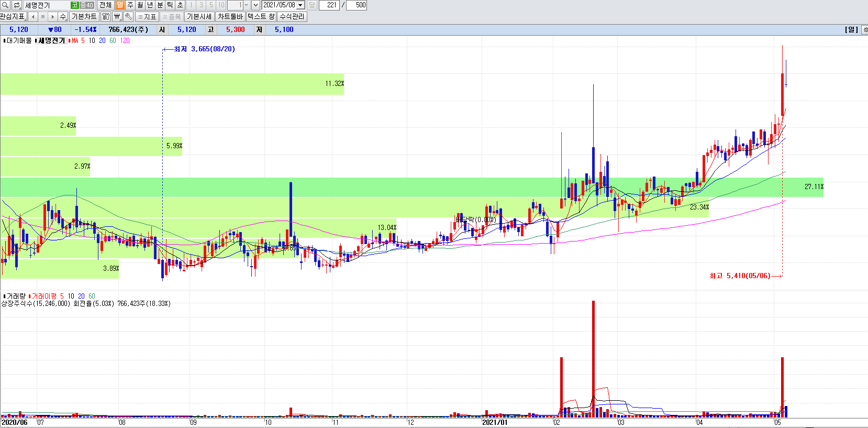The height and width of the screenshot is (428, 868).
Task: Open the chevron dropdown next to interval box
Action: tap(255, 5)
